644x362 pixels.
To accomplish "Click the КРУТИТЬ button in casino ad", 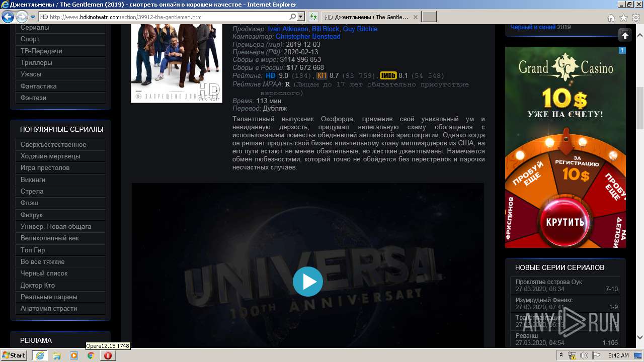I will point(566,222).
